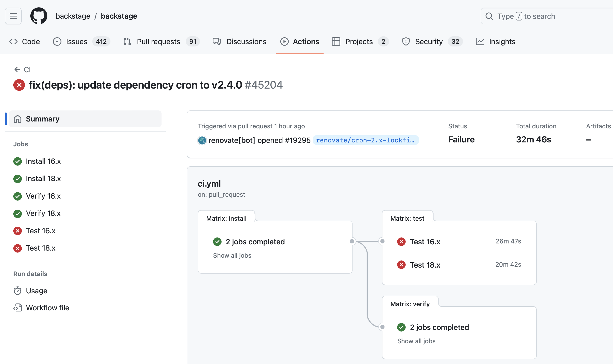The width and height of the screenshot is (613, 364).
Task: Click the Discussions speech-bubble icon
Action: [x=217, y=41]
